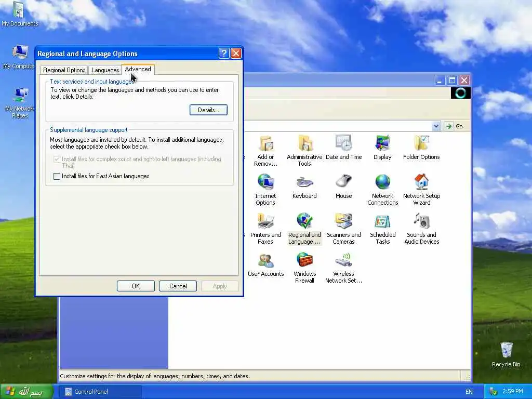This screenshot has width=532, height=399.
Task: Select the Advanced tab
Action: (x=138, y=69)
